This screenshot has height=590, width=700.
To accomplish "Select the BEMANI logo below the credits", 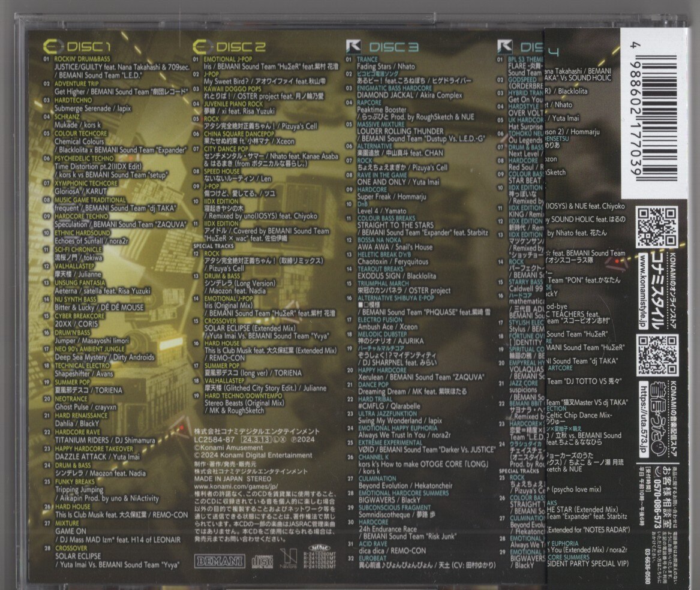I will click(220, 561).
